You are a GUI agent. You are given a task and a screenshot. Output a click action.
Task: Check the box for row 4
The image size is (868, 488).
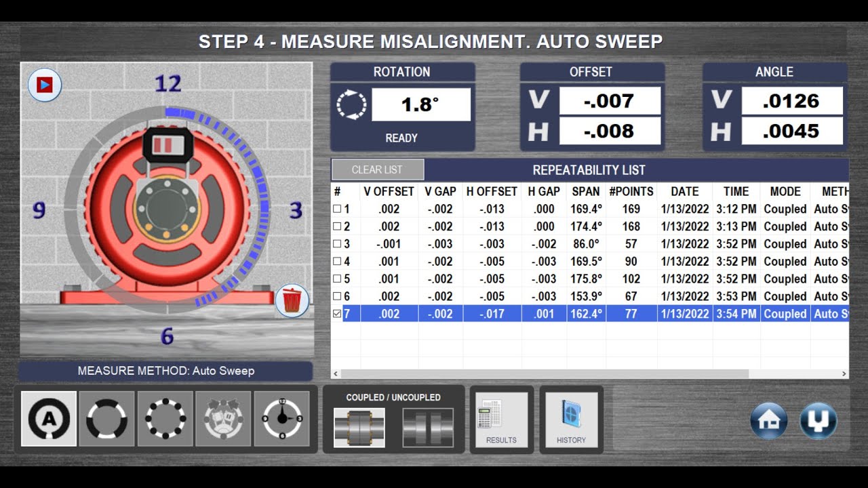pyautogui.click(x=337, y=262)
